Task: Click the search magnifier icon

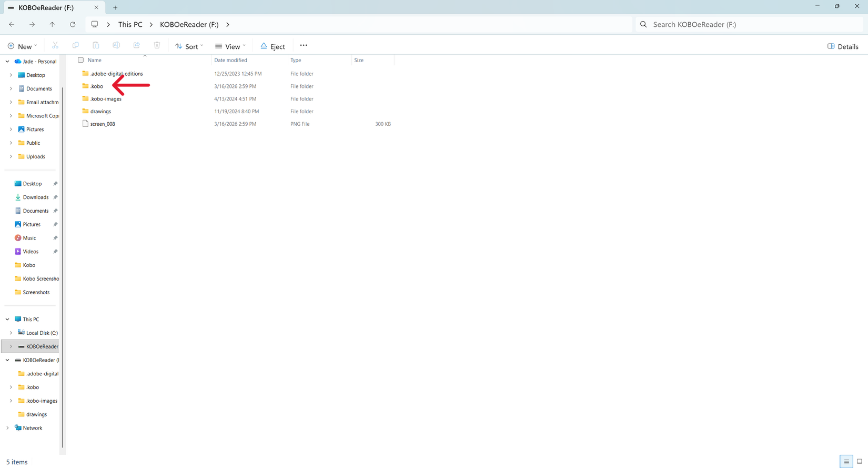Action: (643, 24)
